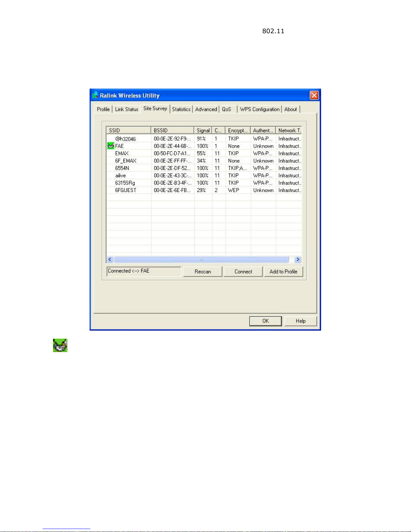Sort by the Signal column header

(203, 130)
